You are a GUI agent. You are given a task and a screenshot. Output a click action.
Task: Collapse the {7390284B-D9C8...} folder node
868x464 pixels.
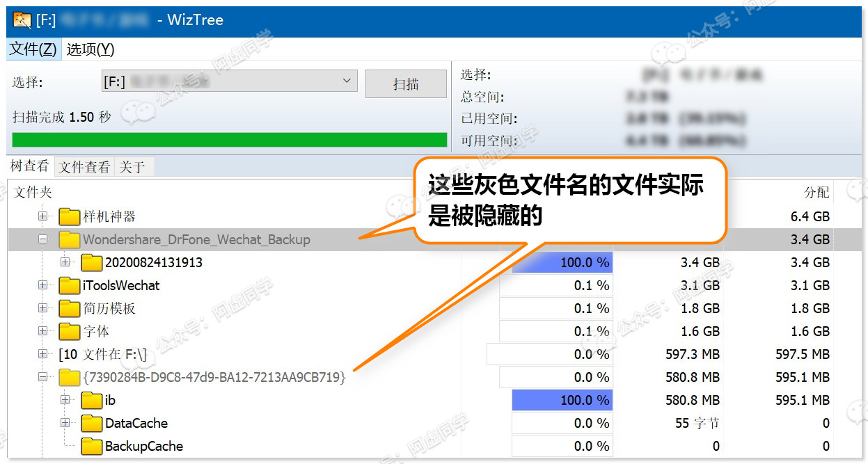click(43, 377)
